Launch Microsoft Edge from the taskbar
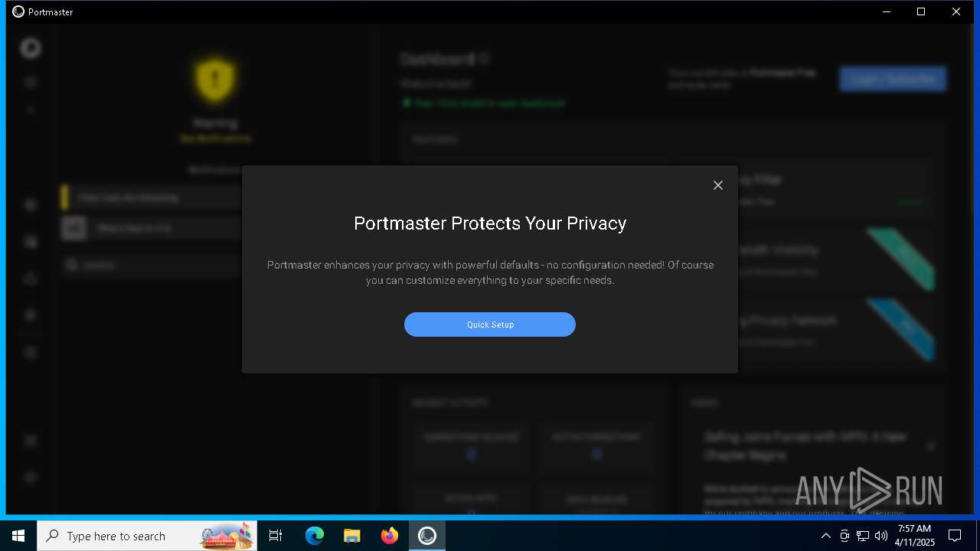Viewport: 980px width, 551px height. pyautogui.click(x=315, y=536)
